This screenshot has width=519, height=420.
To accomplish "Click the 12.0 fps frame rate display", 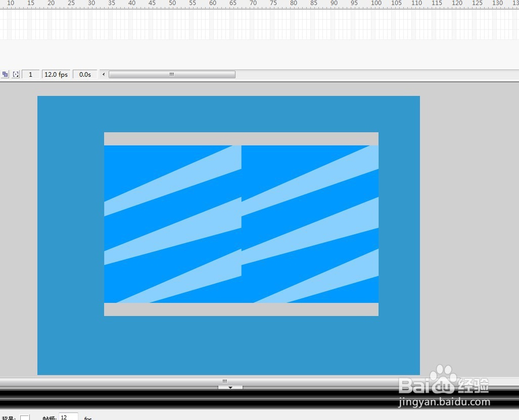I will (x=56, y=75).
